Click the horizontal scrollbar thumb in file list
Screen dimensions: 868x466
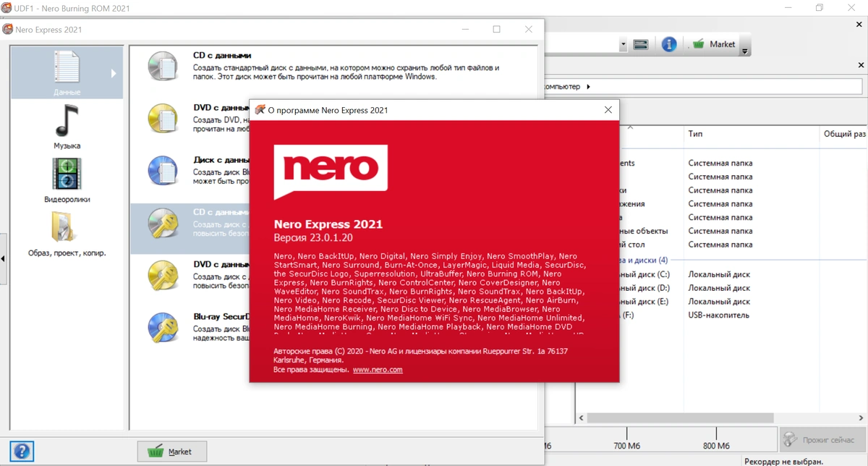click(x=680, y=418)
